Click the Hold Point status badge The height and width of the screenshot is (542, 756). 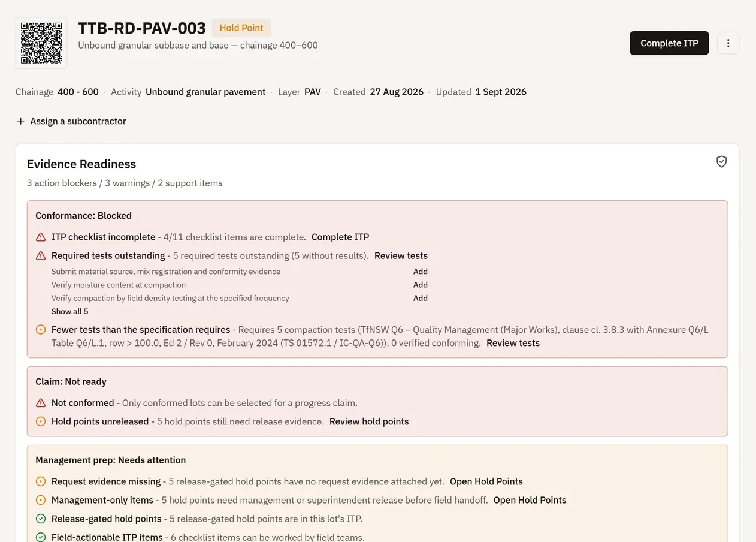(241, 28)
